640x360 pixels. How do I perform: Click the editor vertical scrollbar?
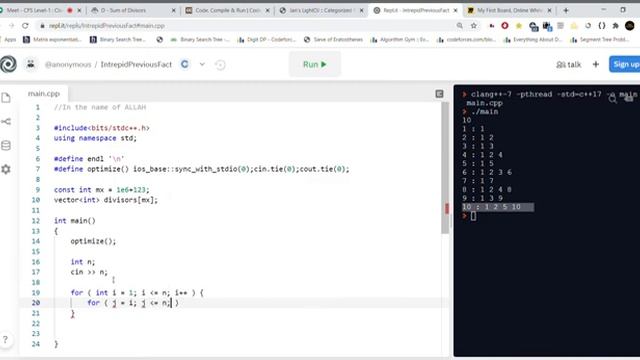[x=444, y=168]
